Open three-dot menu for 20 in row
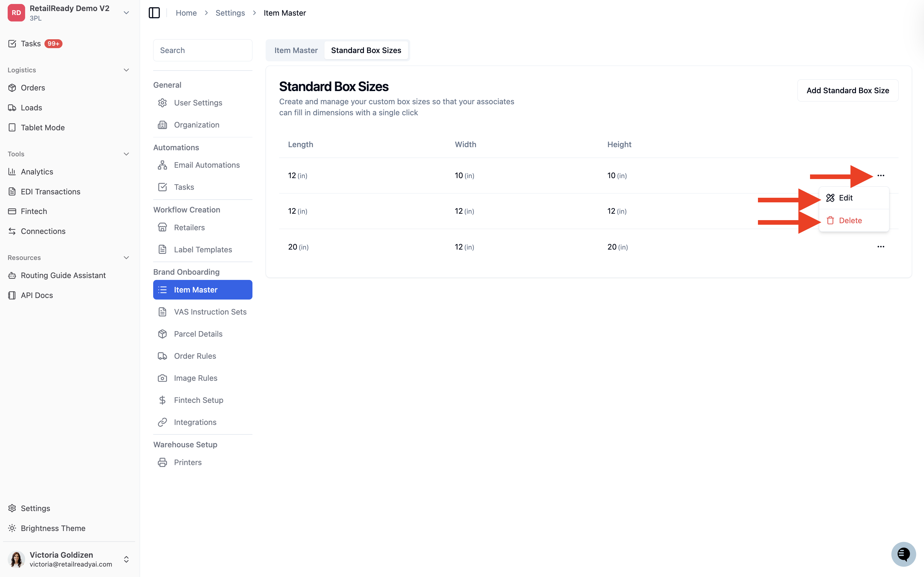The height and width of the screenshot is (577, 924). point(880,246)
